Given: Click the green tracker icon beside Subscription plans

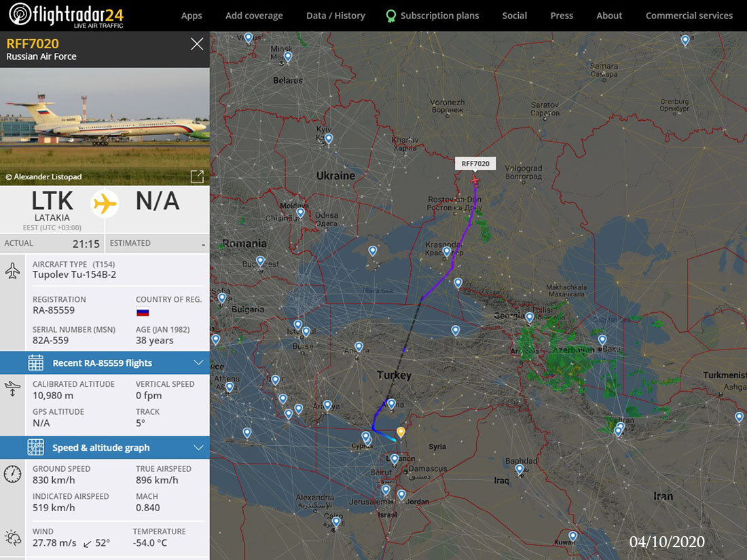Looking at the screenshot, I should 388,15.
